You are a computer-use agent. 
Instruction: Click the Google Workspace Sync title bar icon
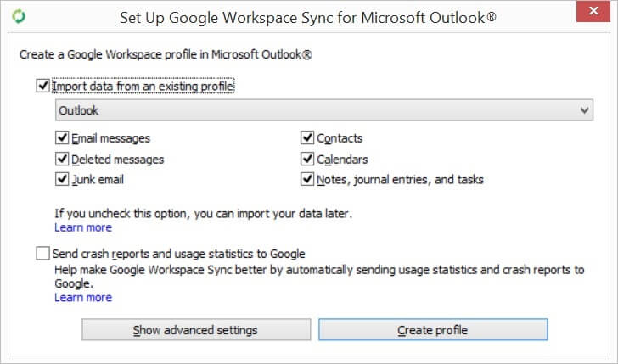(x=19, y=17)
